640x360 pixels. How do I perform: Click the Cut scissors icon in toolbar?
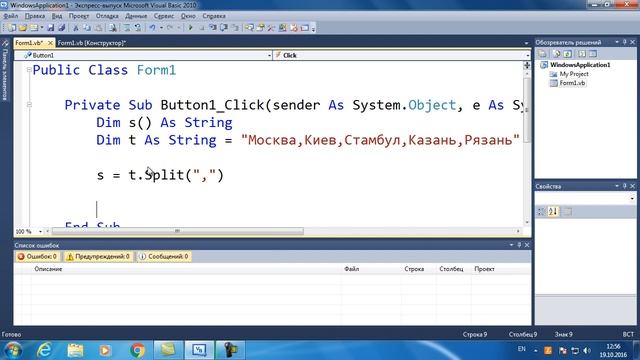pyautogui.click(x=76, y=28)
